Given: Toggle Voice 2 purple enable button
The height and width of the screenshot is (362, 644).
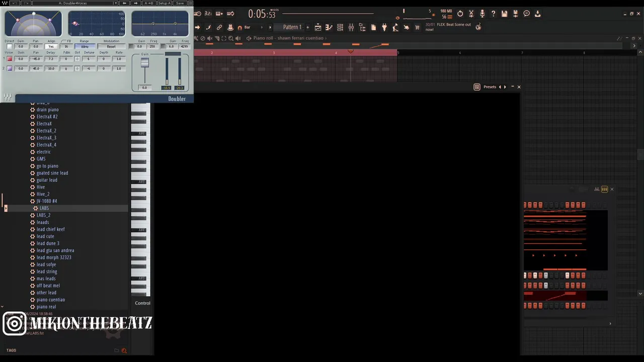Looking at the screenshot, I should click(x=10, y=68).
